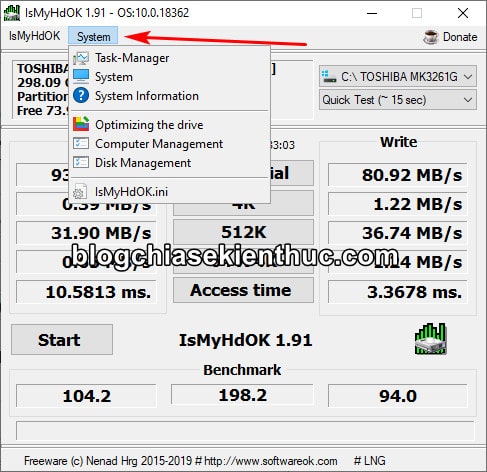This screenshot has height=472, width=487.
Task: Click the colorful defrag drive icon
Action: pyautogui.click(x=81, y=124)
